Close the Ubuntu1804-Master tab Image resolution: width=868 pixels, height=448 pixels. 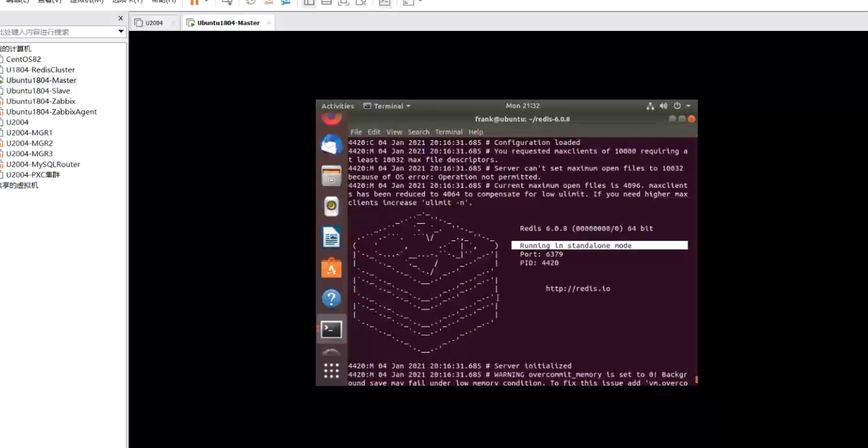(268, 23)
